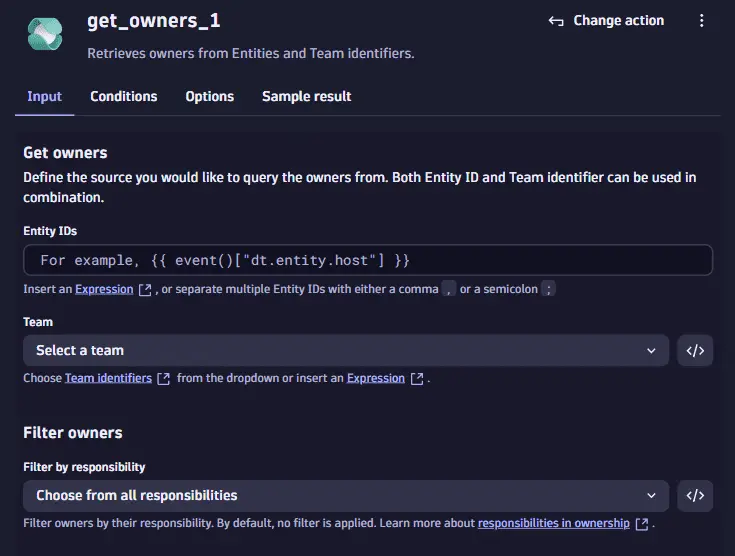Open the Team identifiers link

(108, 379)
